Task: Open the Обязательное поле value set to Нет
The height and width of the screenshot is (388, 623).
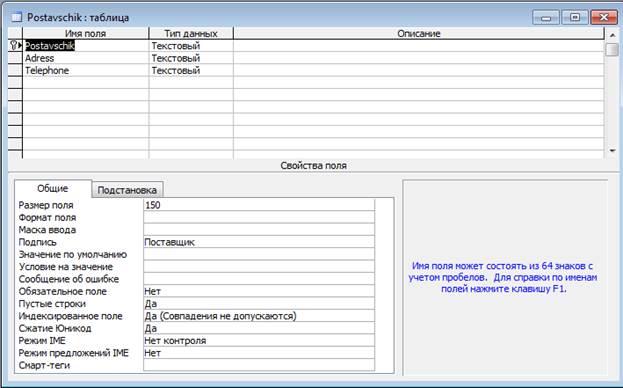Action: click(259, 291)
